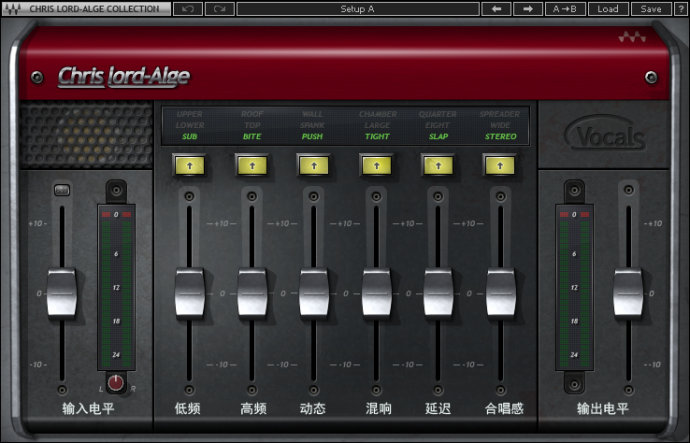690x443 pixels.
Task: Reset the right clip LED on the output meter
Action: coord(584,215)
